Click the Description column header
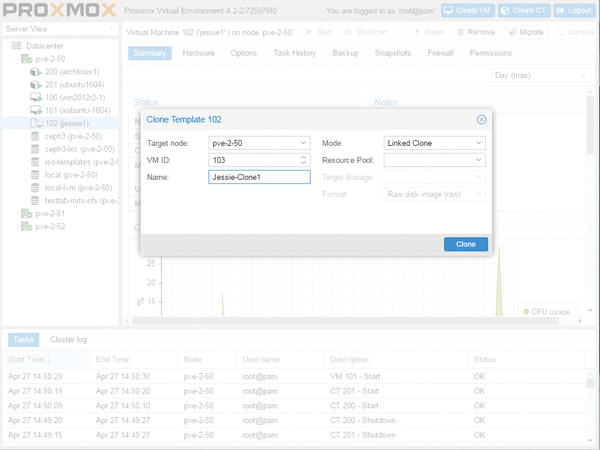This screenshot has width=600, height=450. pos(396,359)
